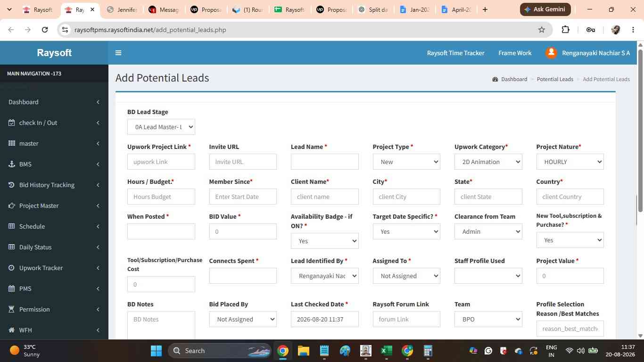The image size is (644, 362).
Task: Open the Excel icon in the taskbar
Action: (x=387, y=351)
